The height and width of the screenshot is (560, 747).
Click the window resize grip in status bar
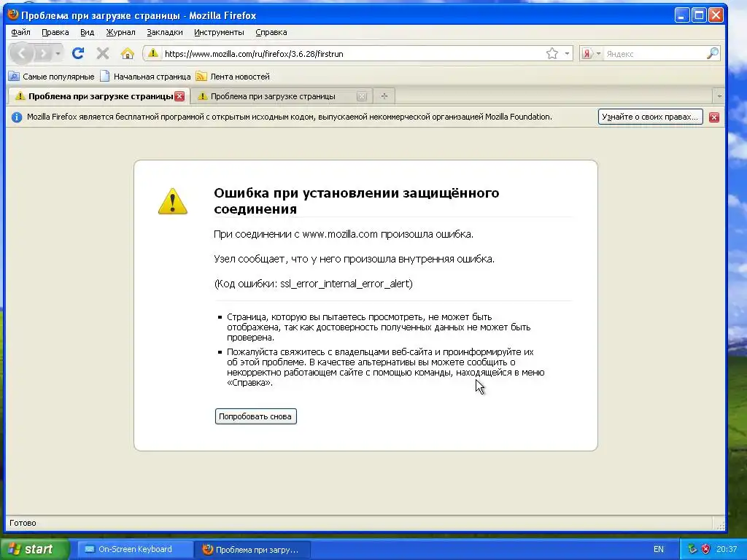720,525
